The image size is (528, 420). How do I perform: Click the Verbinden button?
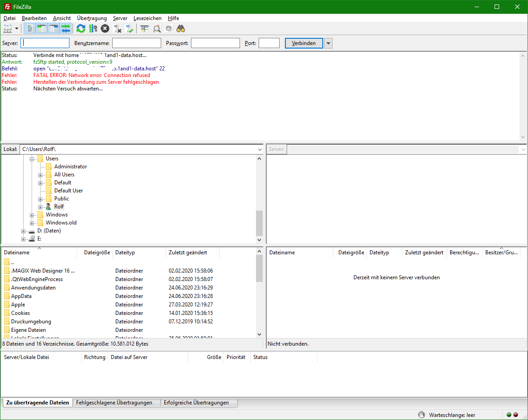click(x=304, y=43)
